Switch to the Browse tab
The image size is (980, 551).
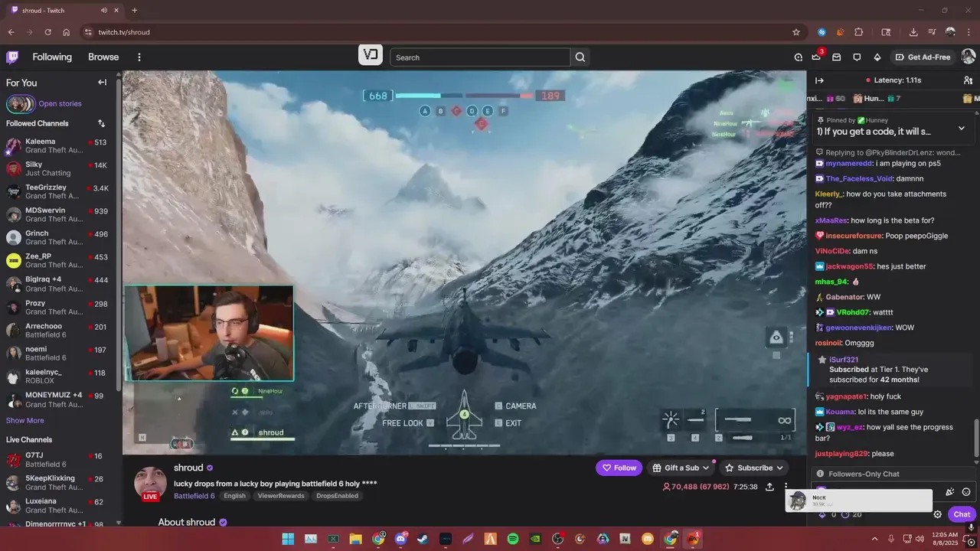[x=103, y=57]
